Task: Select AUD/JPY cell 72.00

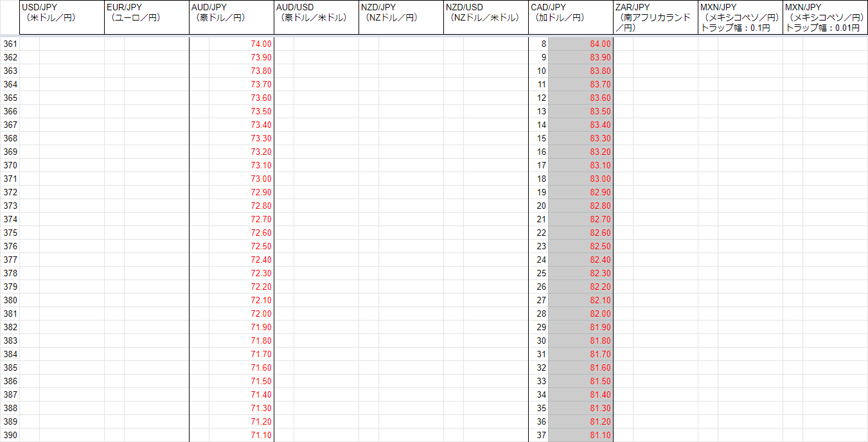Action: tap(242, 314)
